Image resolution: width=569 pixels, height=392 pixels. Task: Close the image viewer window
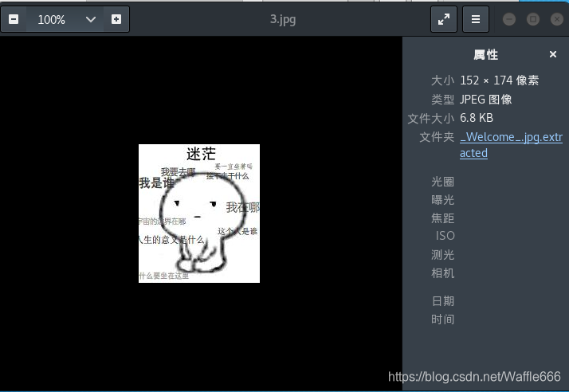click(x=557, y=19)
